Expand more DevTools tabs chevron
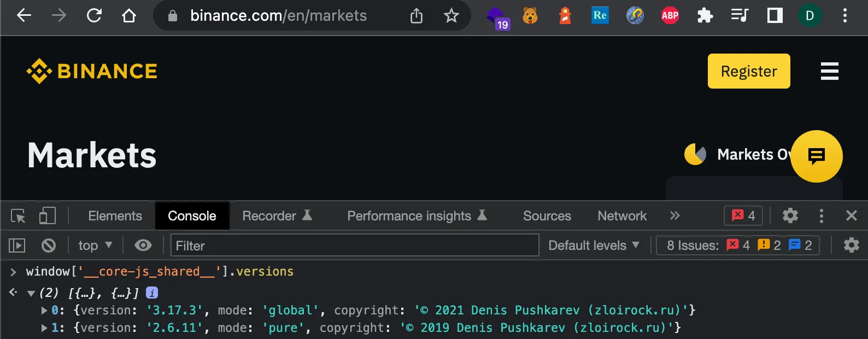This screenshot has width=868, height=339. 675,215
